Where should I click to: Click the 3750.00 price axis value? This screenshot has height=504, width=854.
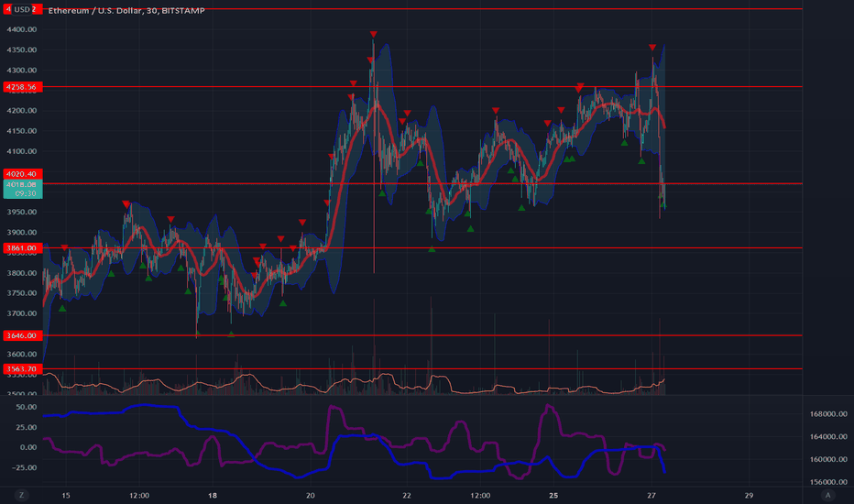pyautogui.click(x=22, y=293)
